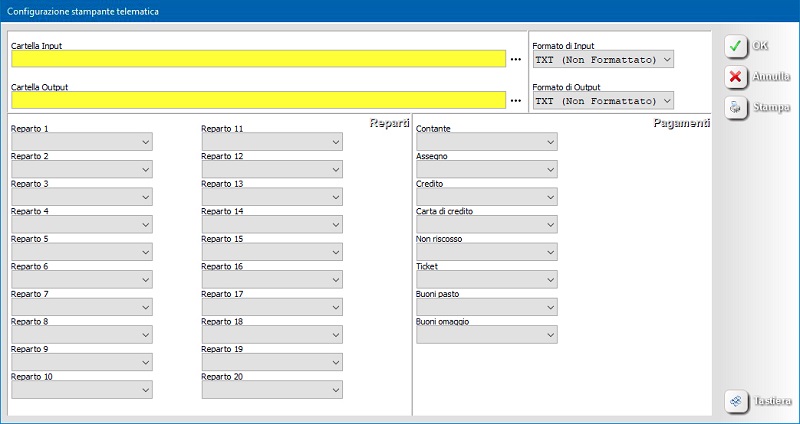Image resolution: width=800 pixels, height=424 pixels.
Task: Browse for Cartella Output using ellipsis button
Action: [x=516, y=101]
